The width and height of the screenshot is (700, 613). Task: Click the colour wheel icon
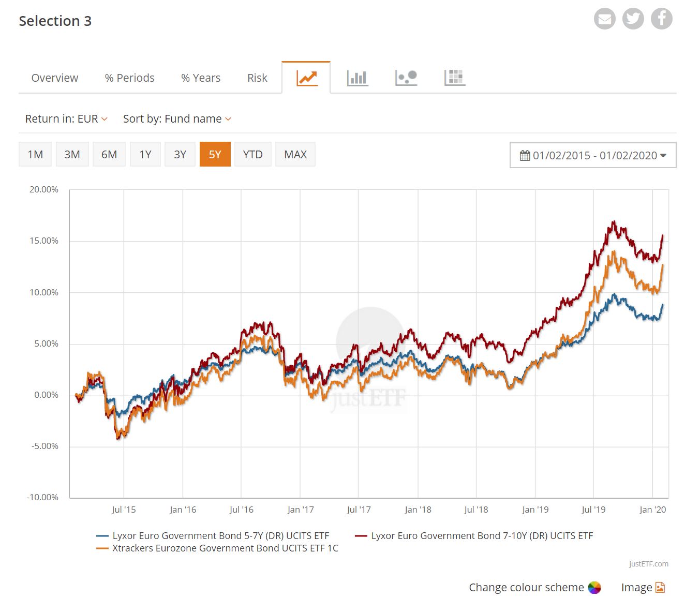pos(594,588)
